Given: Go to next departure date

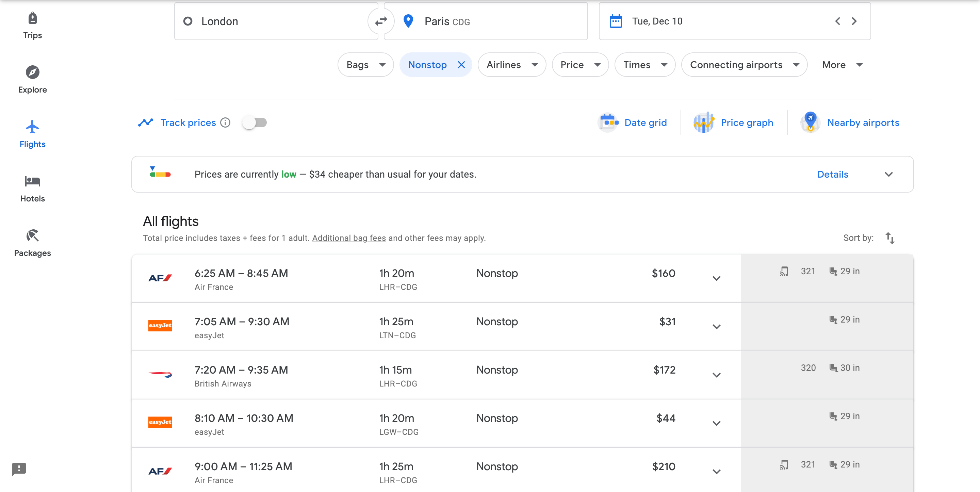Looking at the screenshot, I should point(854,21).
